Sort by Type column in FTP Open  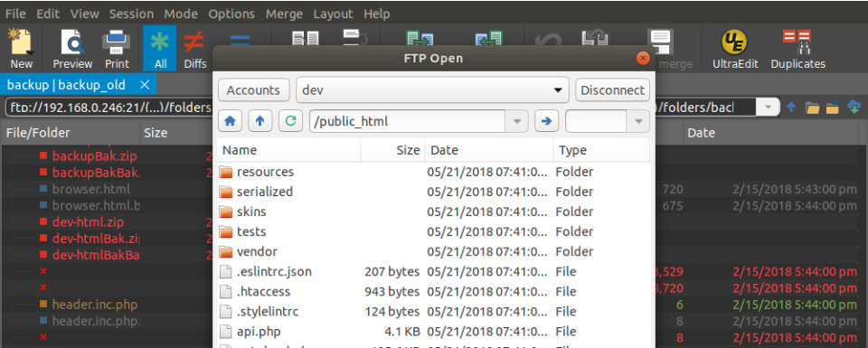click(x=601, y=150)
